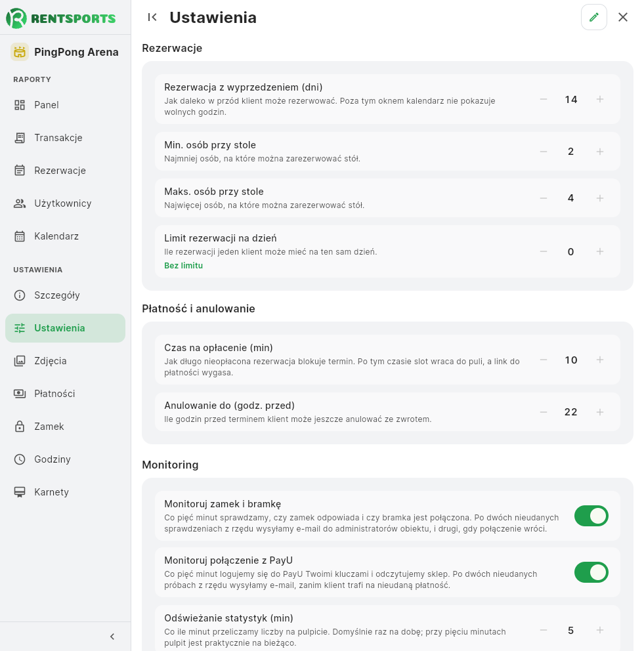The width and height of the screenshot is (644, 651).
Task: Decrease Min. osób przy stole
Action: pyautogui.click(x=544, y=152)
